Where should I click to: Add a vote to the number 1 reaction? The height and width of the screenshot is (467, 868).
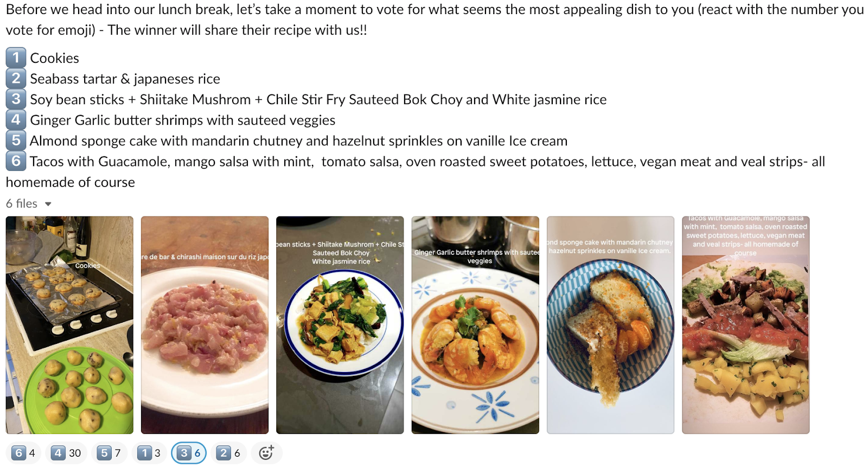pyautogui.click(x=149, y=453)
